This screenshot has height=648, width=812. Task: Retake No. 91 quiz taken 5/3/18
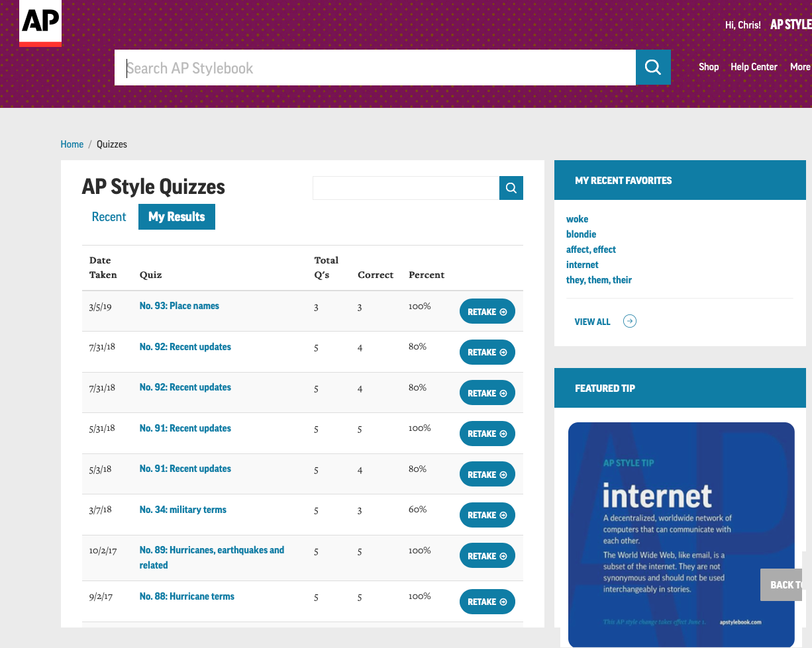click(x=487, y=475)
